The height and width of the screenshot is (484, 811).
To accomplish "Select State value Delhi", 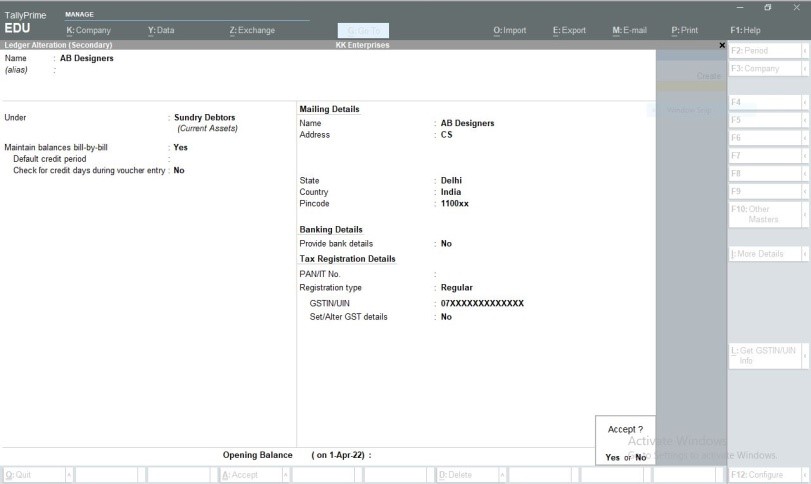I will 451,180.
